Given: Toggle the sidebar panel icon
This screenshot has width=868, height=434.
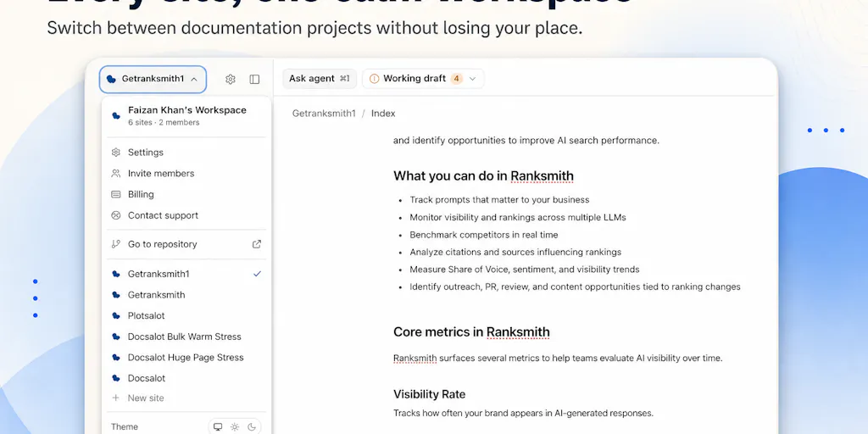Looking at the screenshot, I should (x=254, y=79).
